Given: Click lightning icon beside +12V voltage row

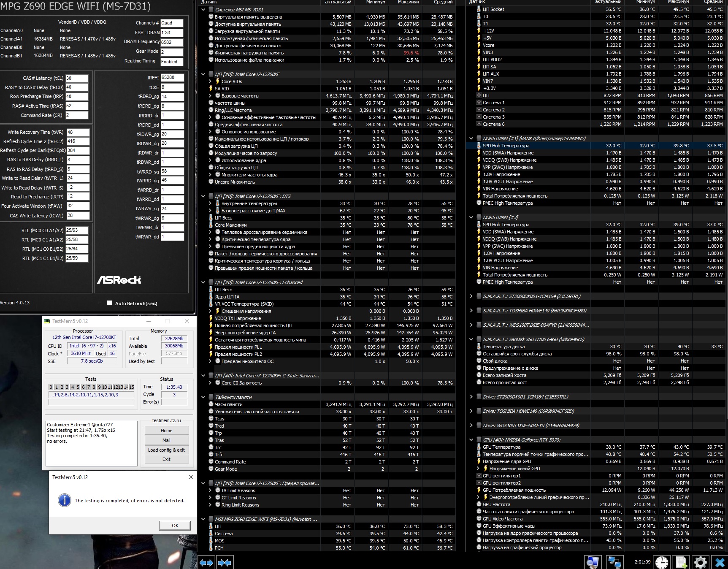Looking at the screenshot, I should [479, 31].
